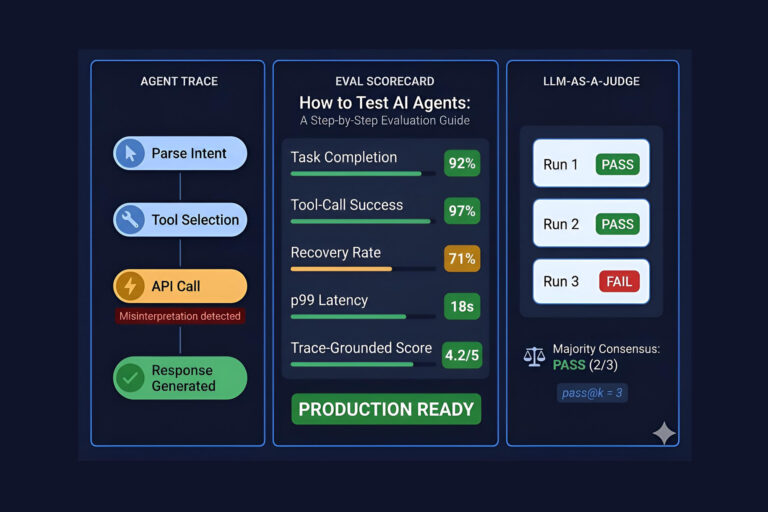Click the four-point sparkle icon in the corner
This screenshot has width=768, height=512.
[664, 433]
